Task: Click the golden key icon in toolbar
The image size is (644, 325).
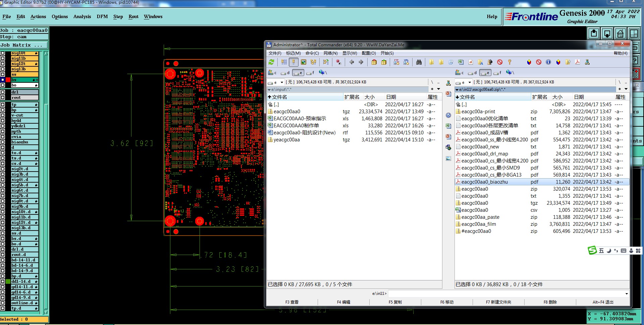Action: (509, 62)
